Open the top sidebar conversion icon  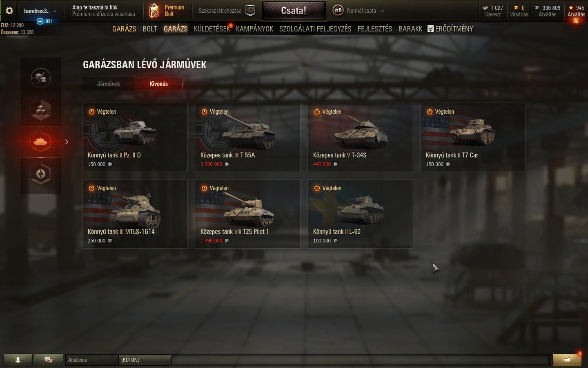tap(41, 77)
